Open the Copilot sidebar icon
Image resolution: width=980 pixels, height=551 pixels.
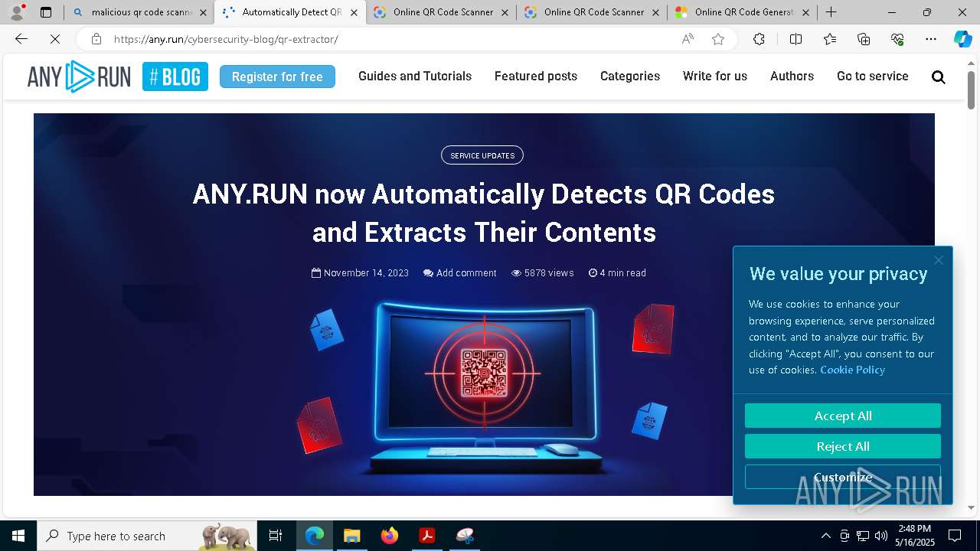[963, 39]
